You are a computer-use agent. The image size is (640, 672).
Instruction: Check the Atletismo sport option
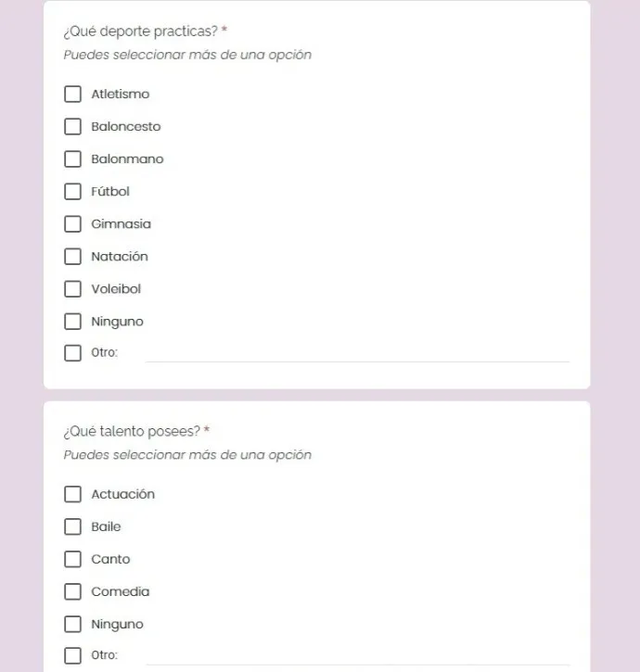pyautogui.click(x=72, y=94)
